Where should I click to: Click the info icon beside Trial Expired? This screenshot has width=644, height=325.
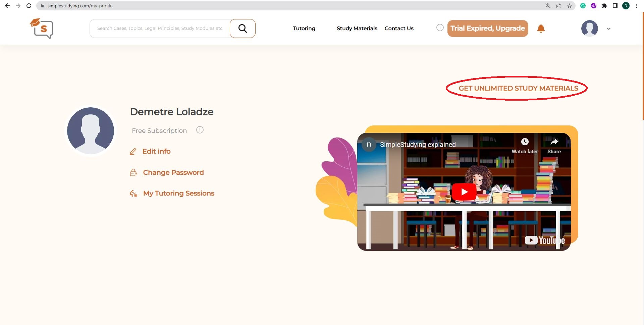click(440, 28)
